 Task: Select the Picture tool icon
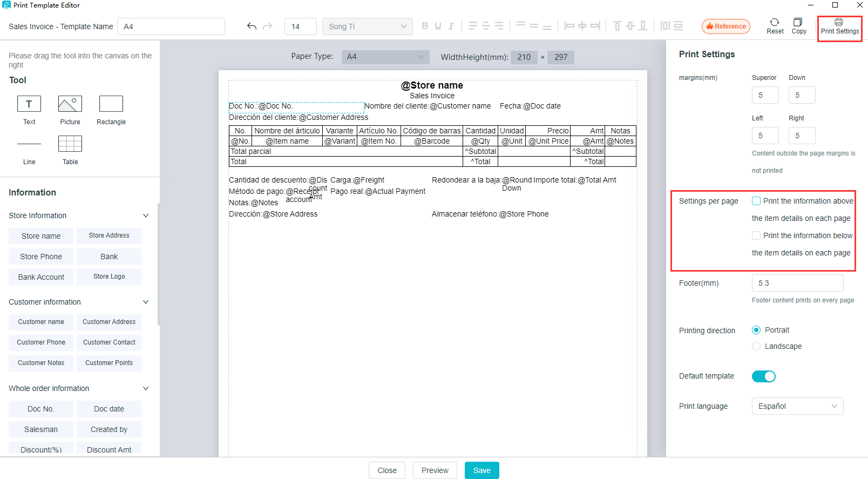point(70,104)
